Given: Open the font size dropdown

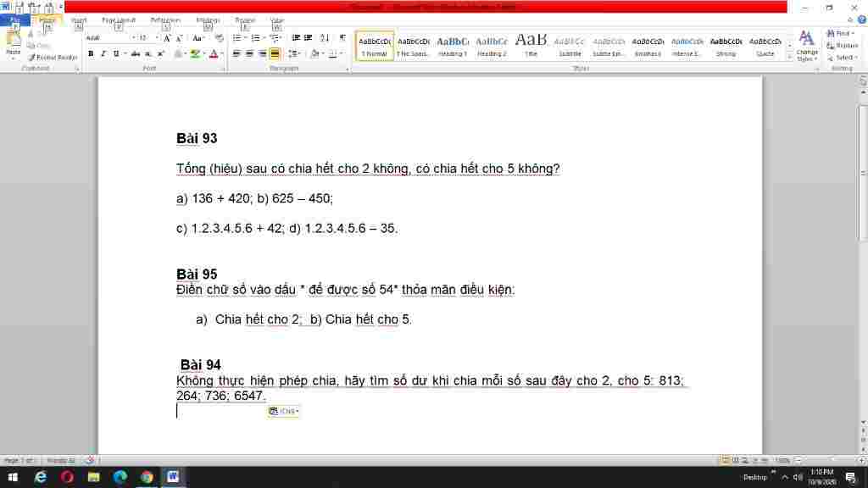Looking at the screenshot, I should [156, 38].
